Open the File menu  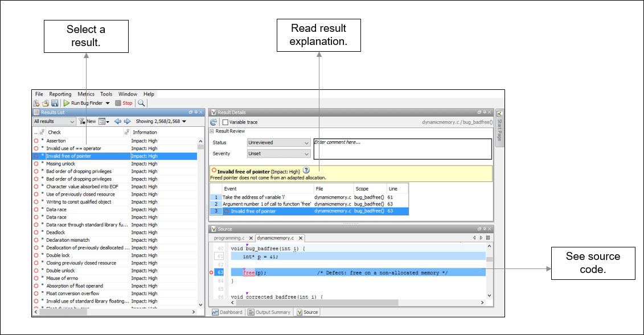[x=39, y=94]
